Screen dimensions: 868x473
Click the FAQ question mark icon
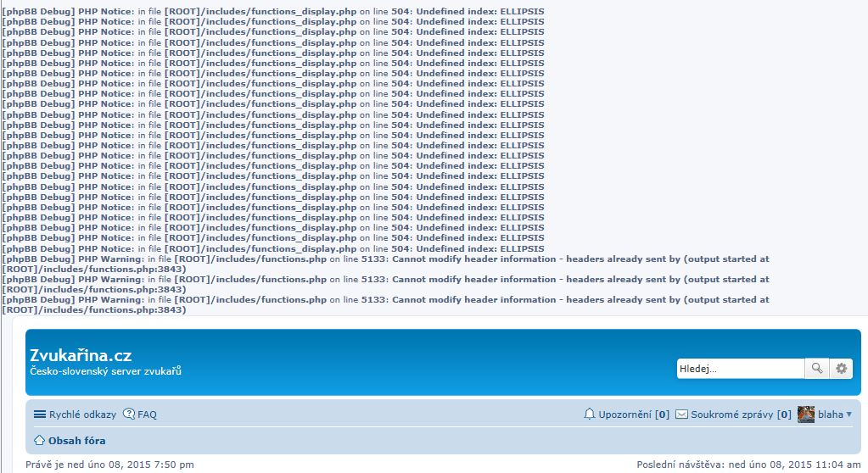(x=129, y=415)
